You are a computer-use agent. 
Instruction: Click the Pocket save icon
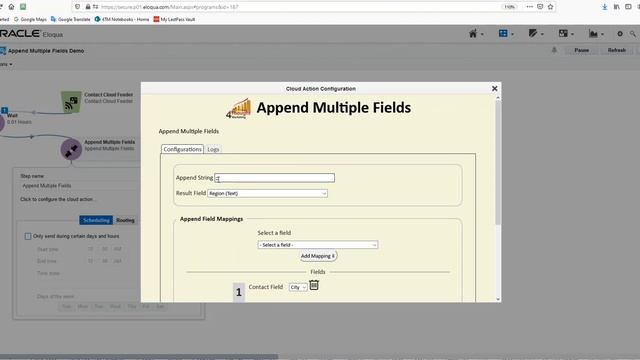[540, 7]
